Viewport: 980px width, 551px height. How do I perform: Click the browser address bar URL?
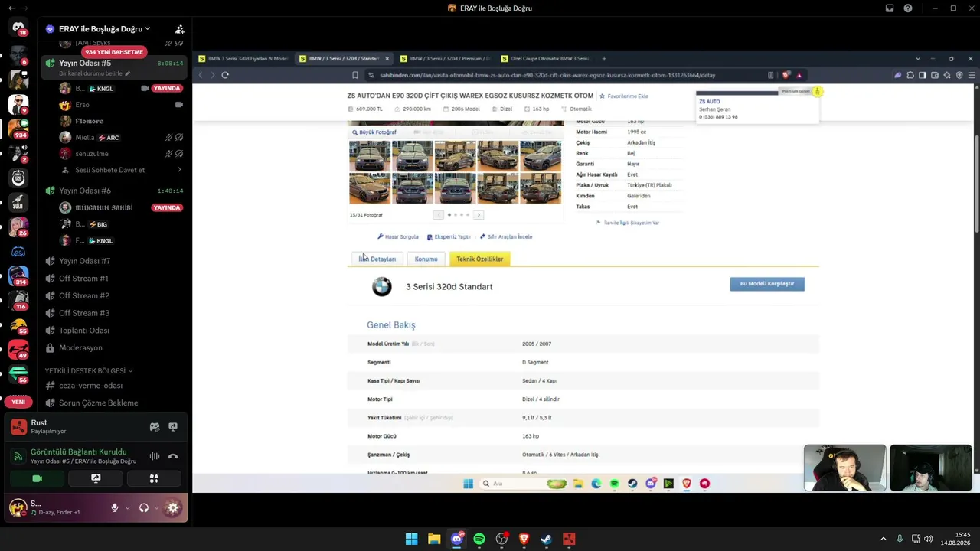tap(547, 75)
